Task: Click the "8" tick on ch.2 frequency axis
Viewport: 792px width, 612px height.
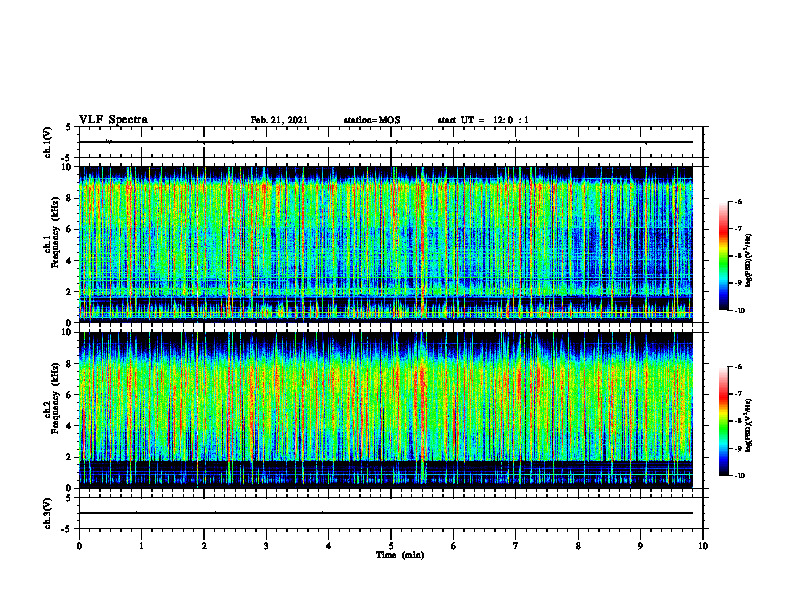Action: click(x=70, y=364)
